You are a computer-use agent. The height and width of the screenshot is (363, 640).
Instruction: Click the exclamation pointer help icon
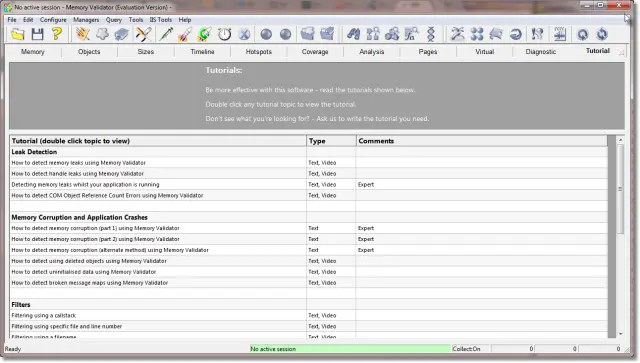(x=538, y=34)
